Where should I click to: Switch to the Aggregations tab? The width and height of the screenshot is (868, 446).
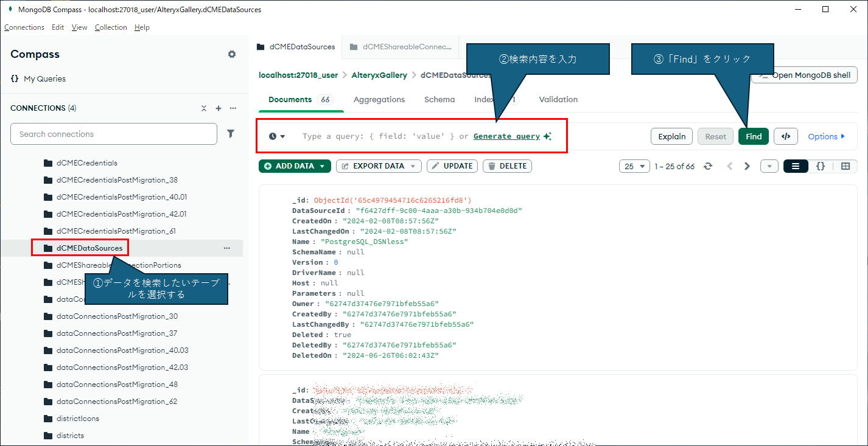pyautogui.click(x=379, y=99)
